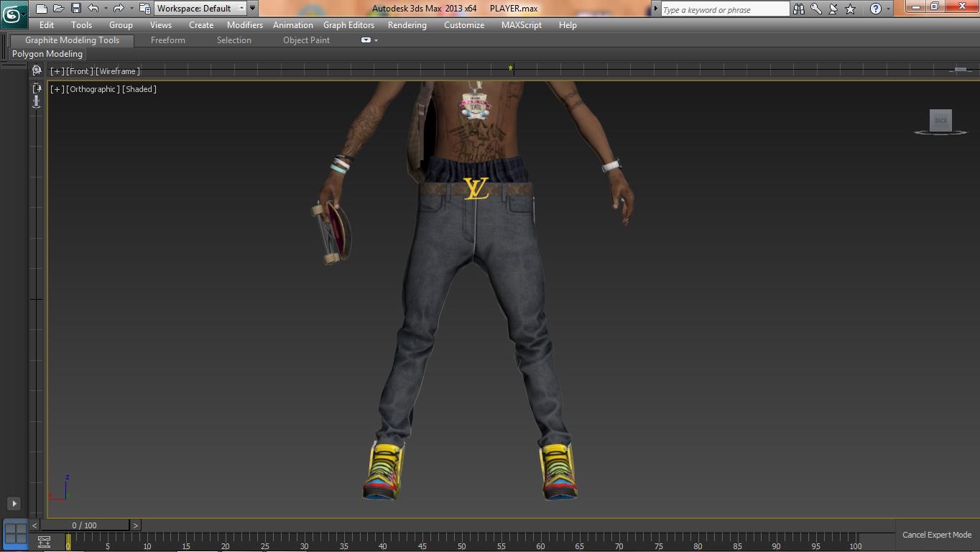The image size is (980, 552).
Task: Click the Orthographic viewport view label
Action: tap(93, 89)
